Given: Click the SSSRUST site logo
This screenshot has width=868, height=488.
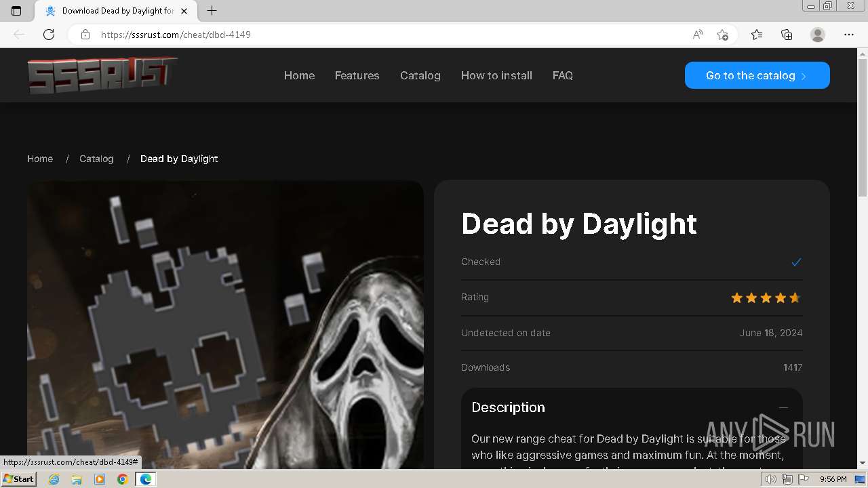Looking at the screenshot, I should click(102, 75).
